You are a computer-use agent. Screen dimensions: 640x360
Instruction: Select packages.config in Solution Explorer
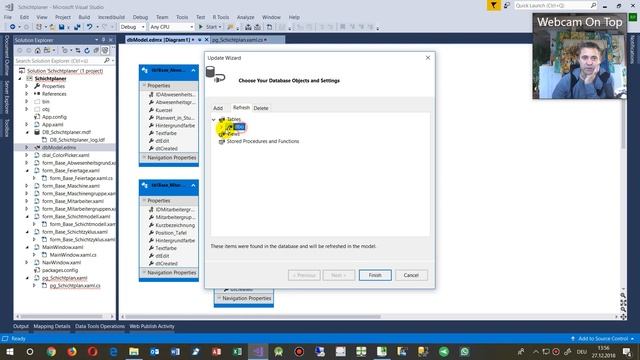point(60,270)
